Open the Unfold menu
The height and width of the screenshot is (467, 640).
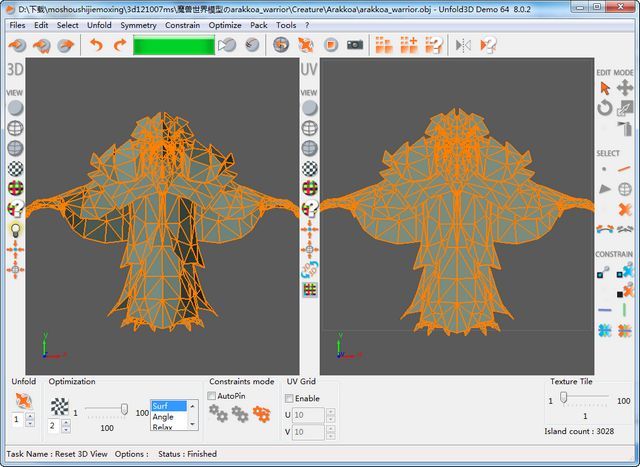click(99, 25)
